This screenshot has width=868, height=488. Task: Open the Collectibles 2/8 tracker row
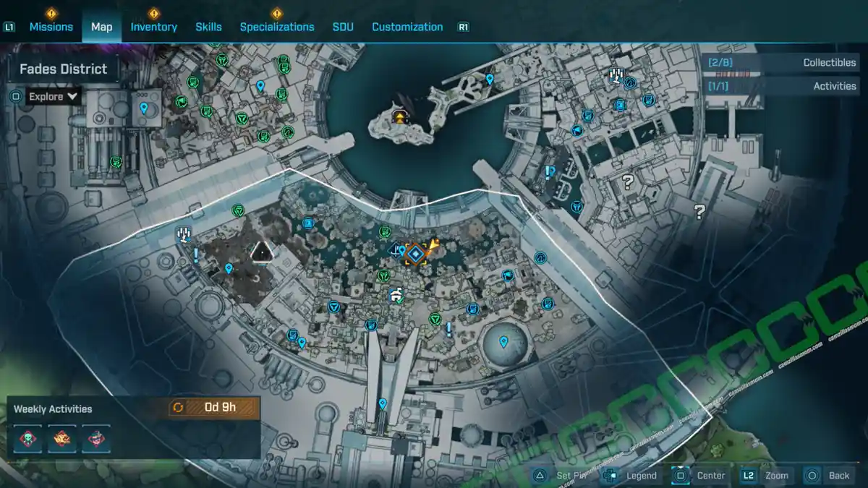click(x=784, y=63)
